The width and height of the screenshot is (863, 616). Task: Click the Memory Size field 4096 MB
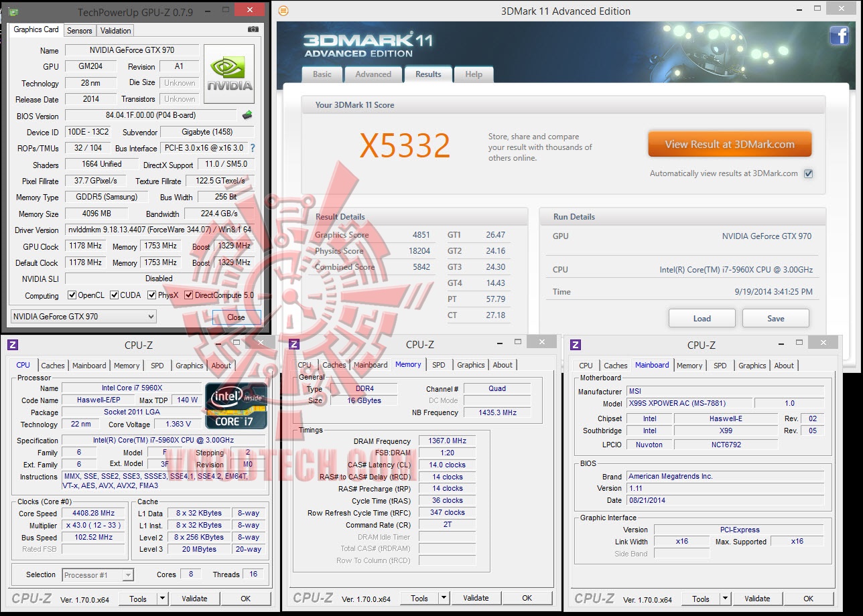click(97, 214)
